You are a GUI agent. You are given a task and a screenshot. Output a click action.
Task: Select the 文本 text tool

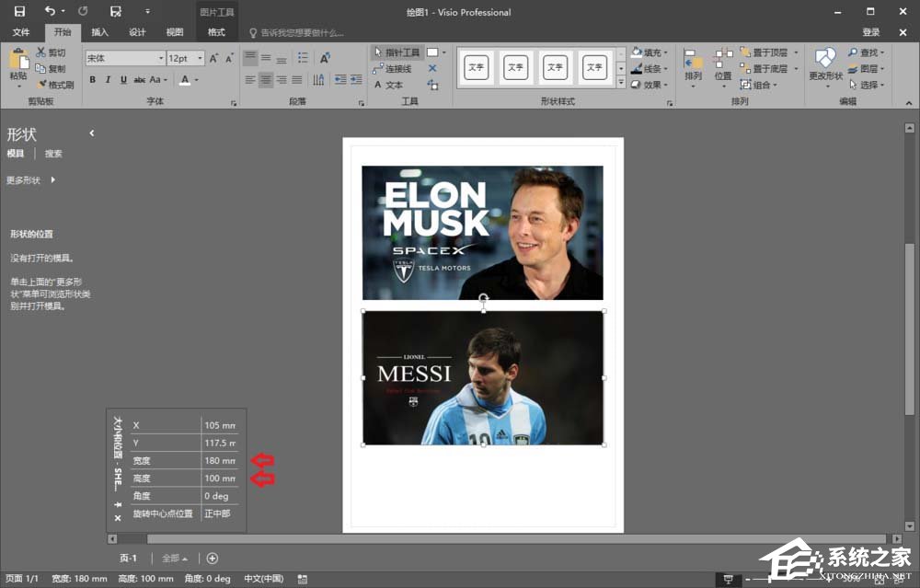pos(394,83)
